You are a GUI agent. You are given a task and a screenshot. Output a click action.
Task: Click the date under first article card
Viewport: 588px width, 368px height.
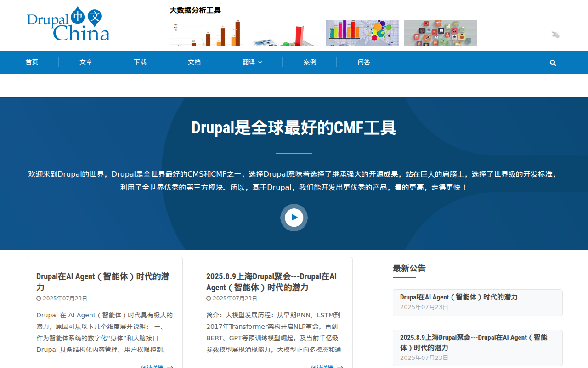coord(62,299)
